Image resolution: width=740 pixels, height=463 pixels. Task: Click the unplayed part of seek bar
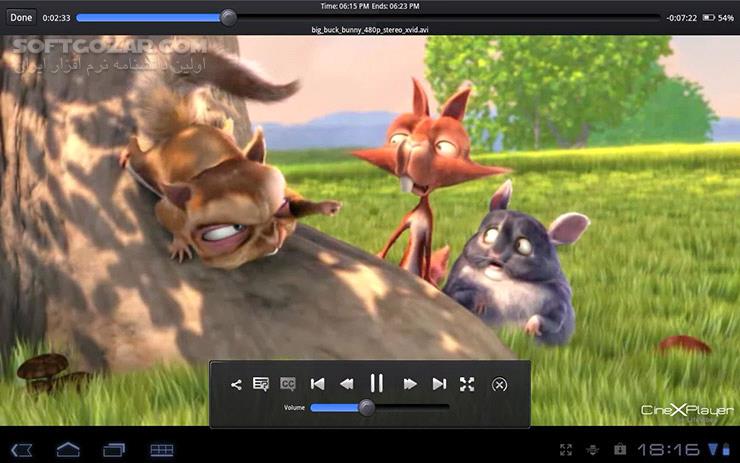447,18
